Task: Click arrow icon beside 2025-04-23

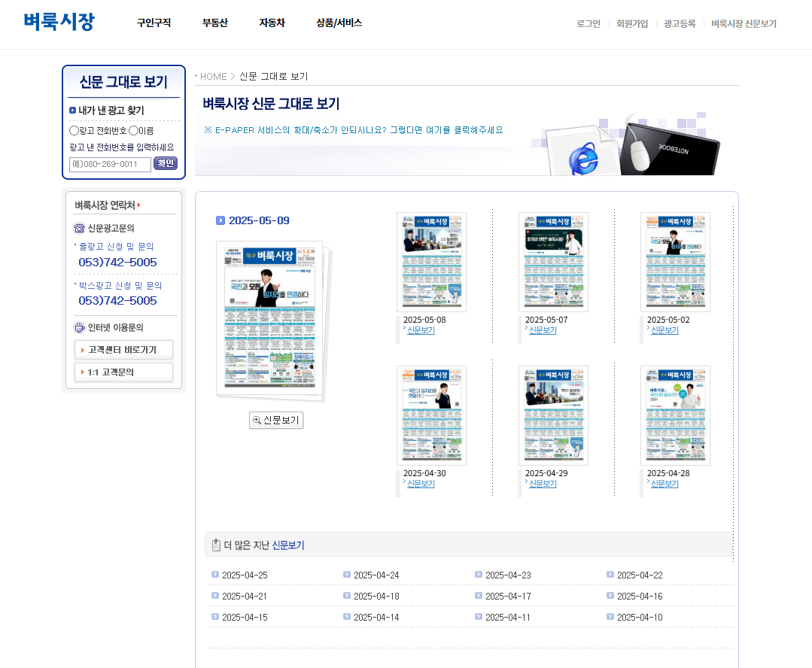Action: click(479, 574)
